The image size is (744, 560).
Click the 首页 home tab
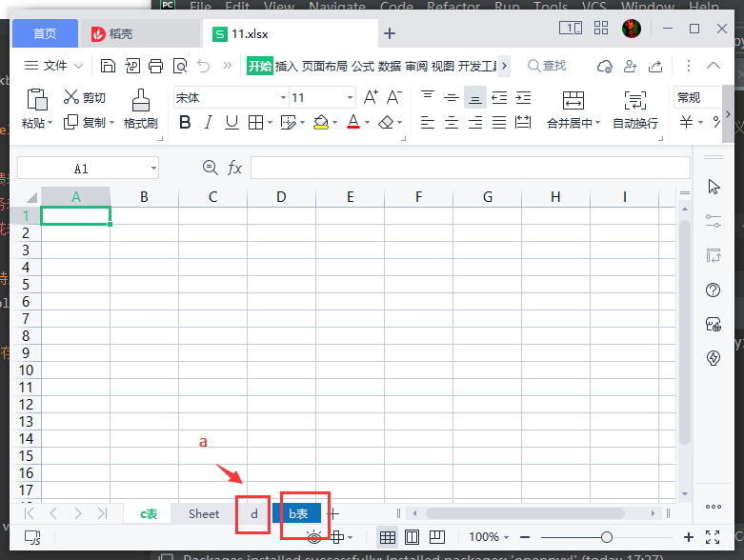click(45, 33)
